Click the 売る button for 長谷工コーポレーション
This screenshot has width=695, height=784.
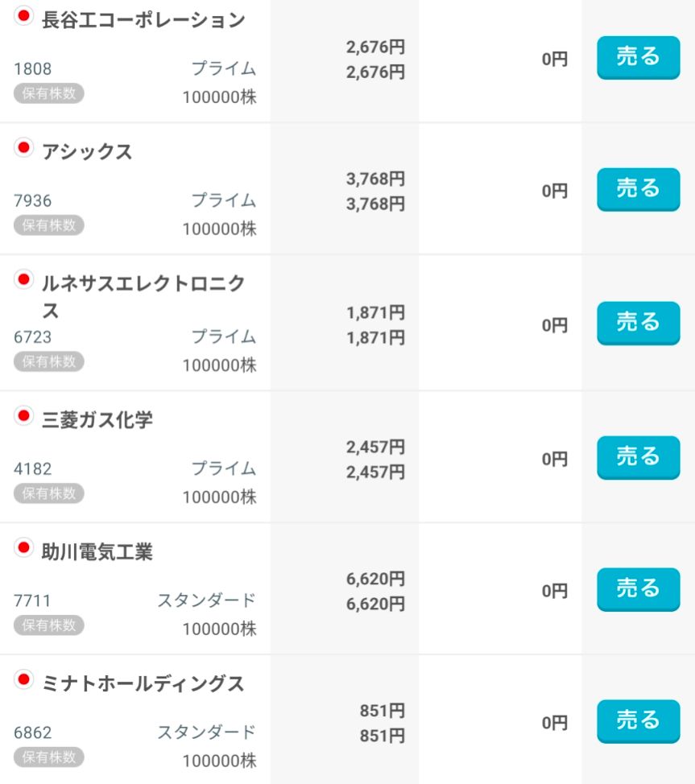(638, 57)
